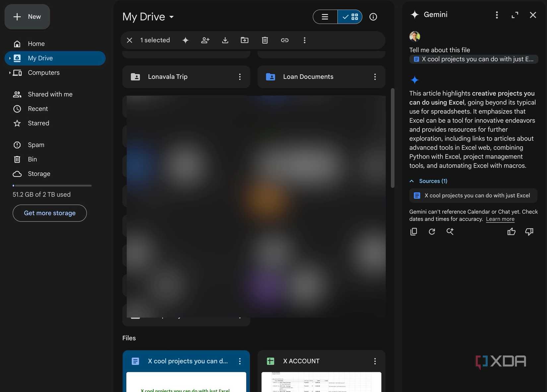
Task: Click the sparkle search icon under the response
Action: pos(450,231)
